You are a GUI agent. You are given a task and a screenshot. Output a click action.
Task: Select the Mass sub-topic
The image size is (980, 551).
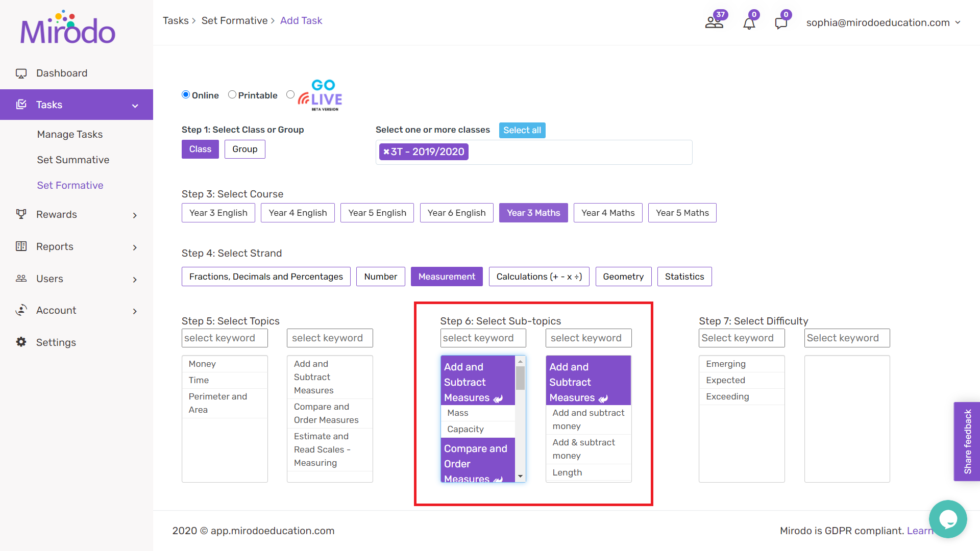pyautogui.click(x=478, y=413)
